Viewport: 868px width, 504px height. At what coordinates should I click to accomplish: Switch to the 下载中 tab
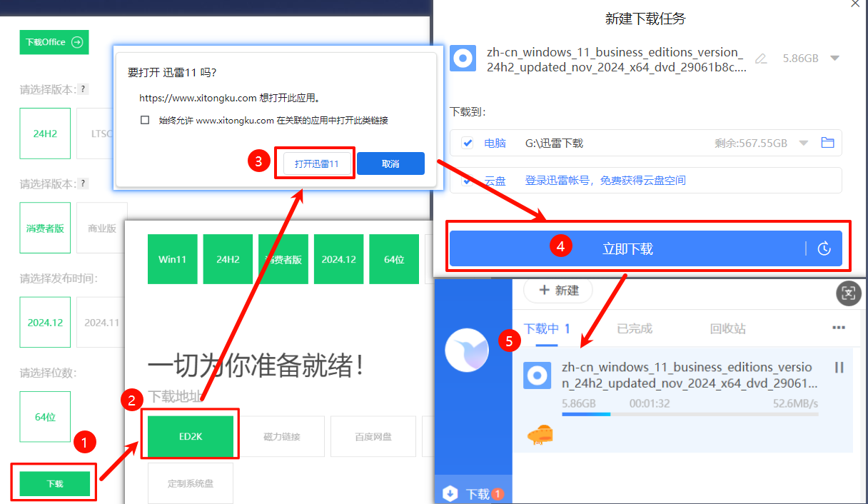pos(547,328)
